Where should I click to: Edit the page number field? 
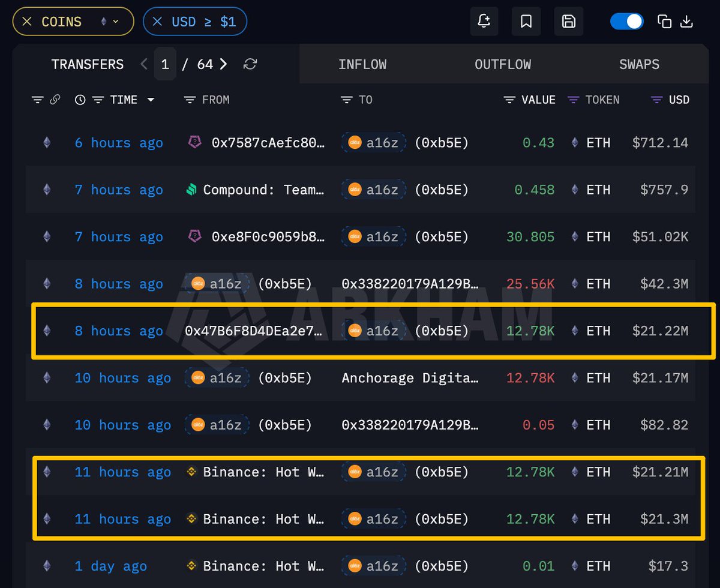click(x=165, y=64)
